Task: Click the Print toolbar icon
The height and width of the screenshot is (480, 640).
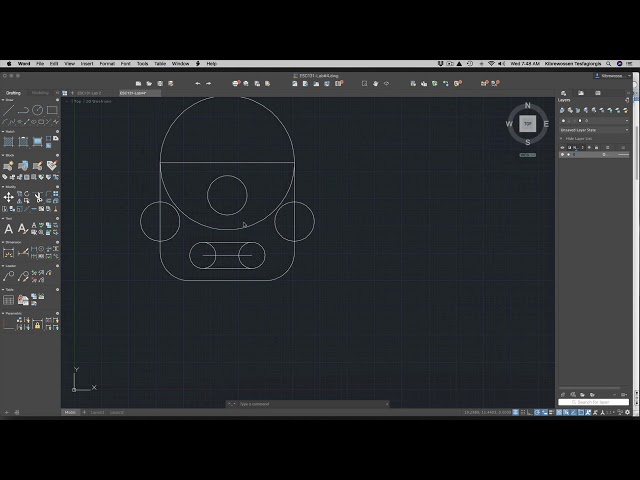Action: click(x=236, y=84)
